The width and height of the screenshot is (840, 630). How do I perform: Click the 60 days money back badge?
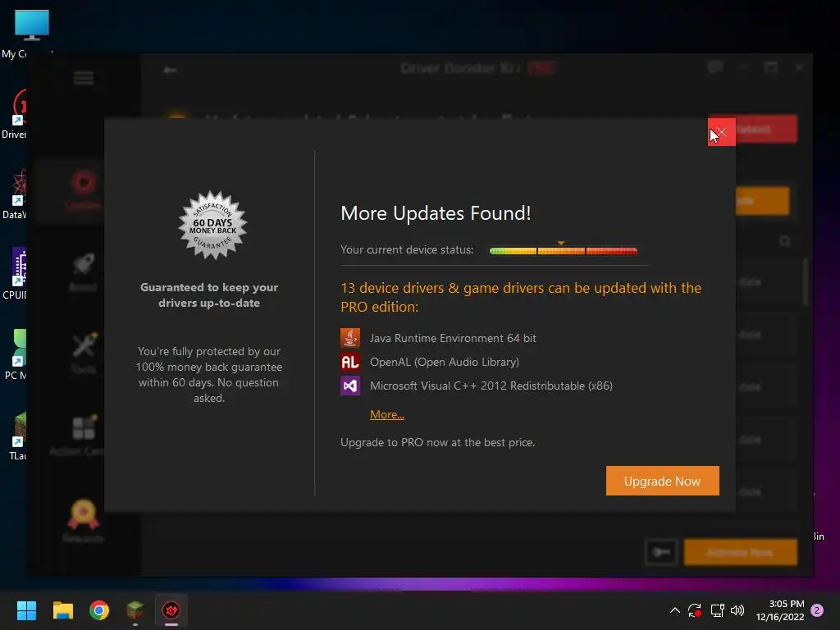click(212, 226)
